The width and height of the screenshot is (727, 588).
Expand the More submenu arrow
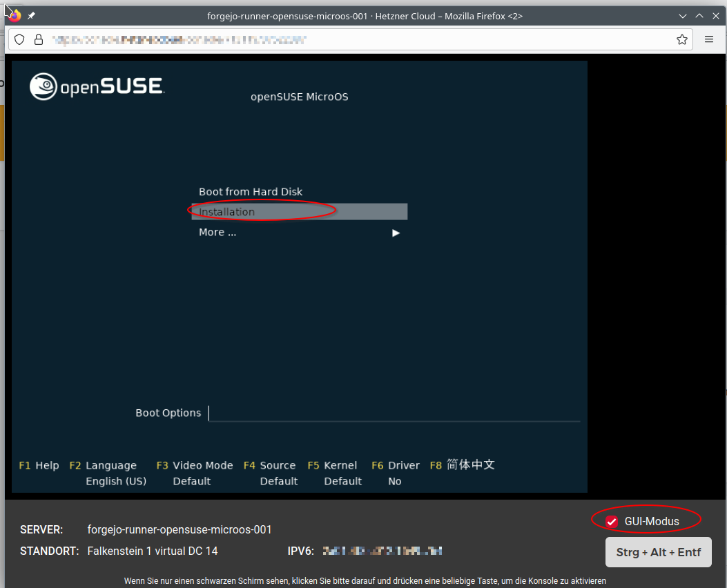(396, 233)
